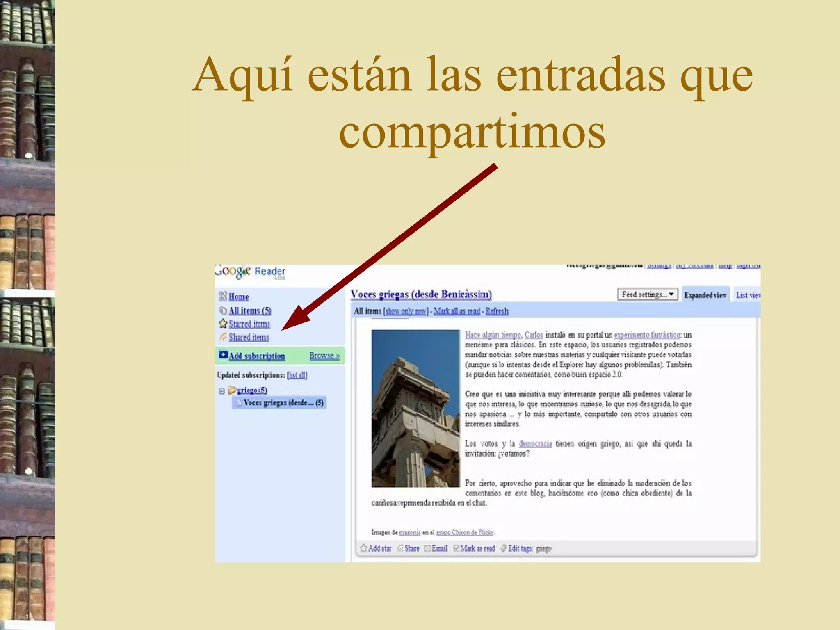
Task: Click the griego folder icon
Action: click(232, 390)
